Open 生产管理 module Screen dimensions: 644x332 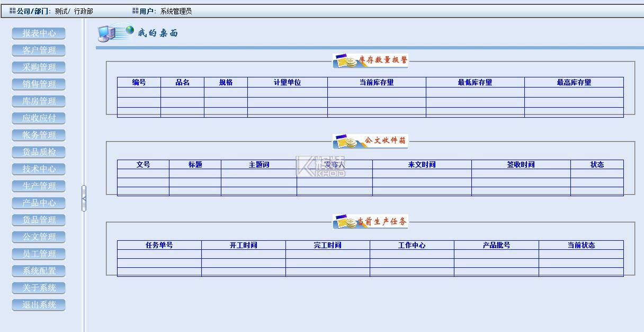[x=39, y=186]
